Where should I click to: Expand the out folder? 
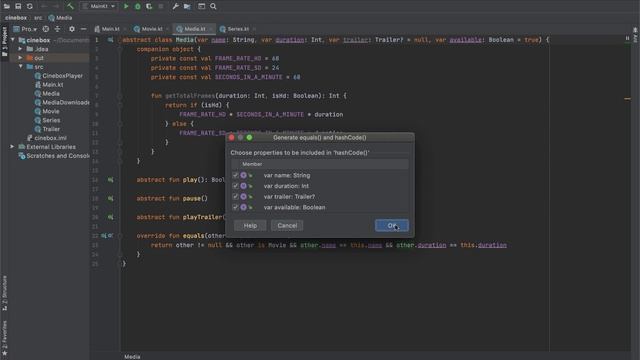tap(20, 58)
